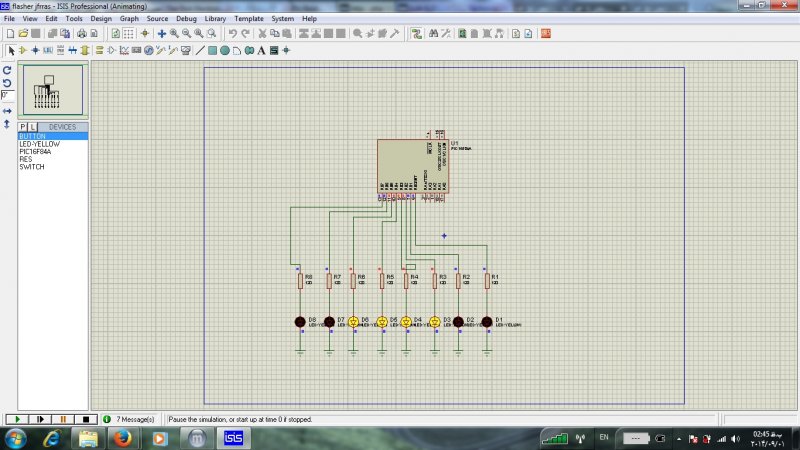Click the Stop simulation button

[x=86, y=419]
